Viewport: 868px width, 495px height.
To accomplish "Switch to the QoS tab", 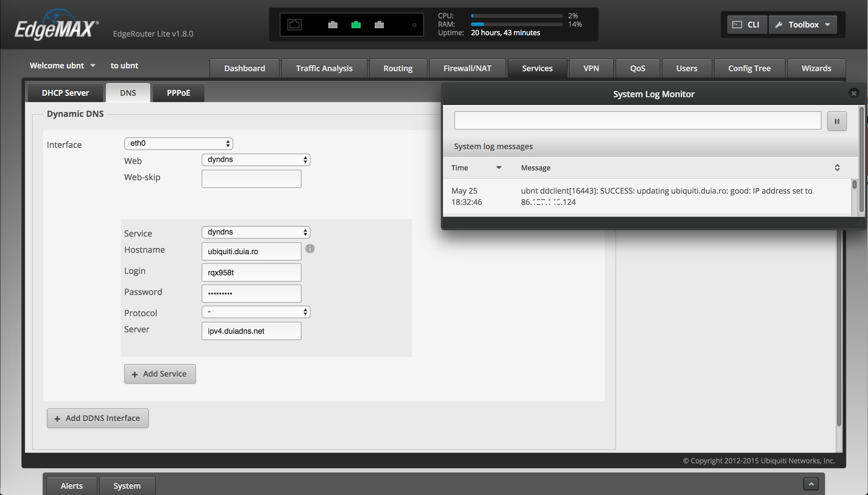I will click(638, 68).
